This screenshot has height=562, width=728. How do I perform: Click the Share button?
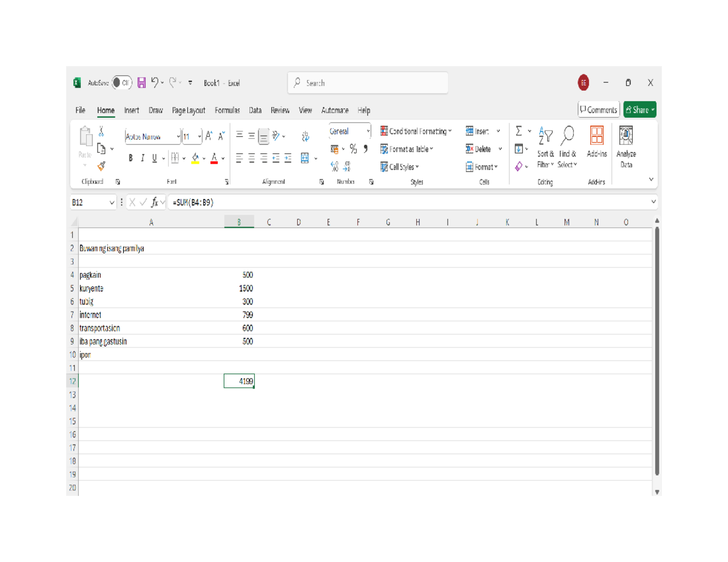click(x=638, y=110)
